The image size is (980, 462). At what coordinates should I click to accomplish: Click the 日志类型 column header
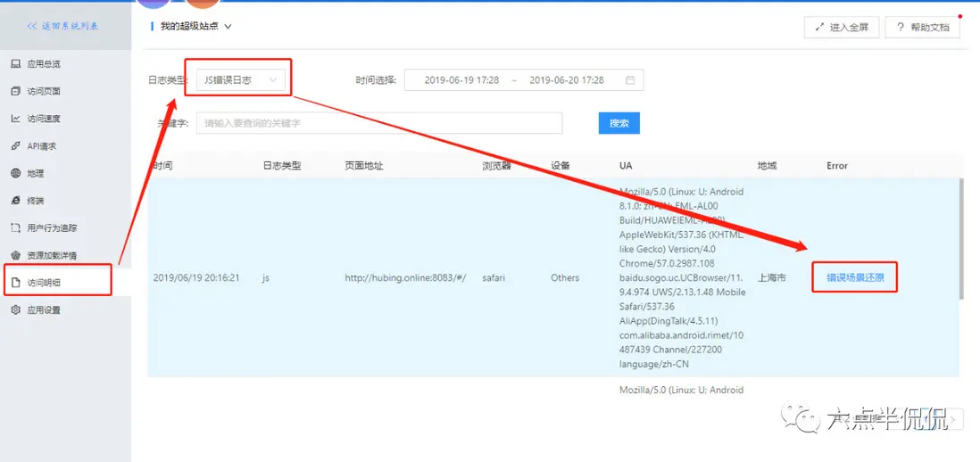tap(282, 166)
